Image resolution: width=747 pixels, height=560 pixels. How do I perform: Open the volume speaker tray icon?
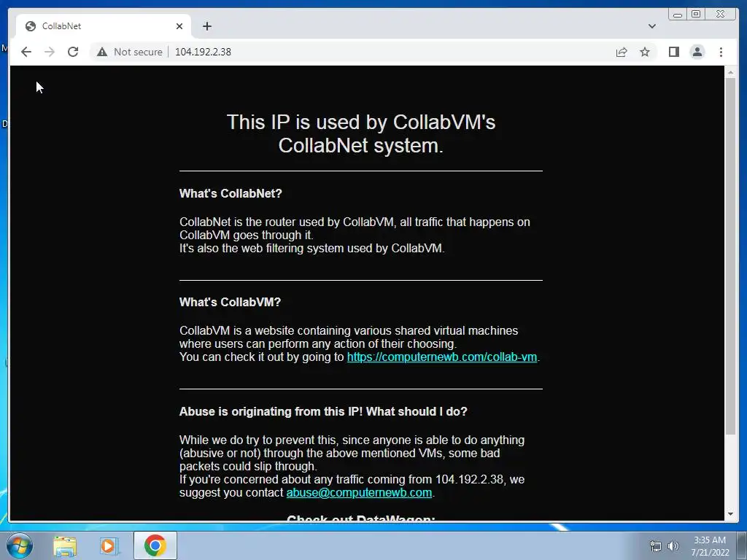[673, 546]
